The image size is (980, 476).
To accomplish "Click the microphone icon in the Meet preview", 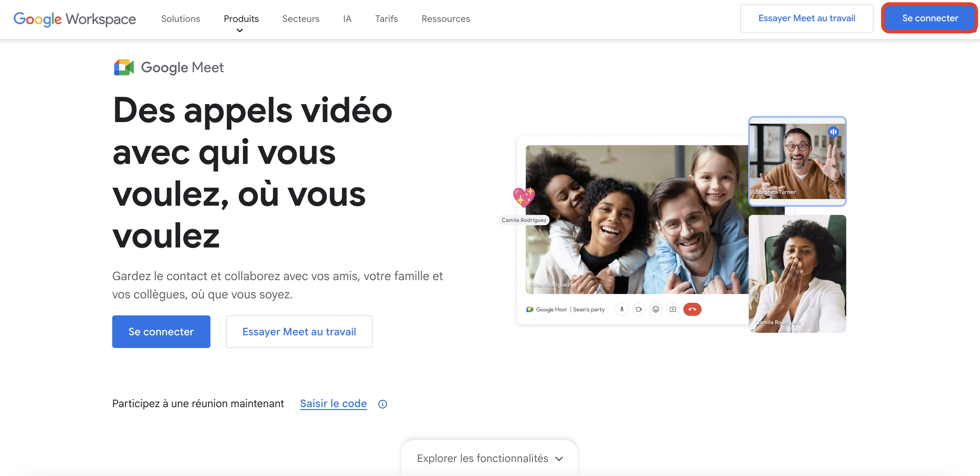I will click(621, 309).
